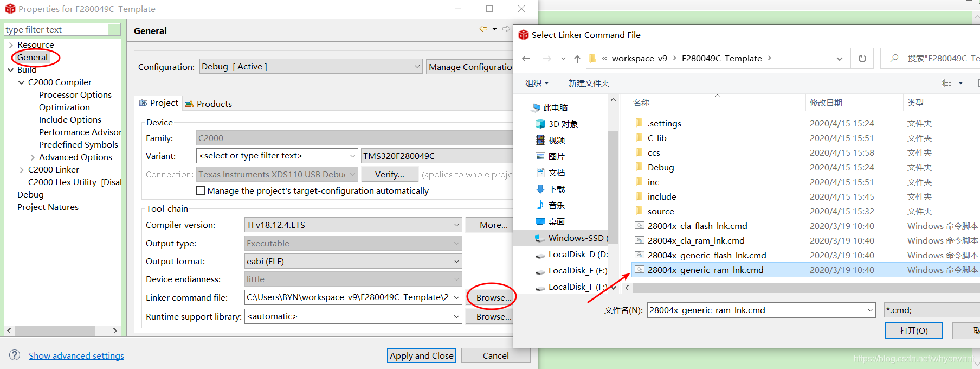Expand the Resource tree node
The width and height of the screenshot is (980, 369).
point(11,45)
